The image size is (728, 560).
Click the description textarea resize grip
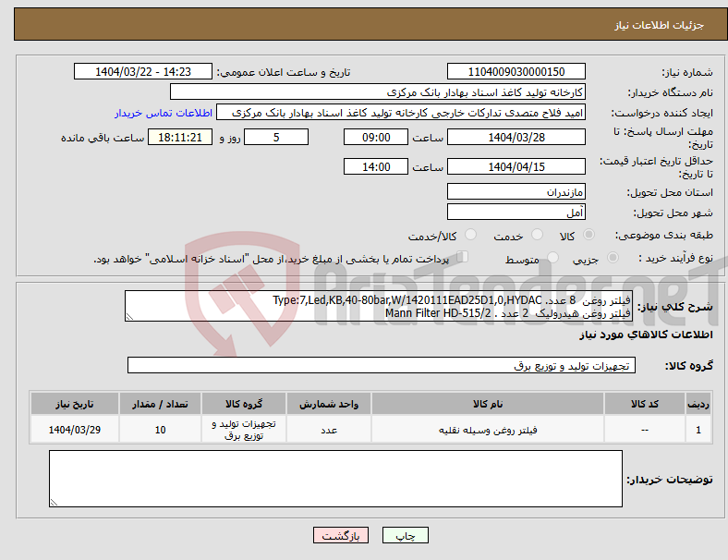point(129,317)
